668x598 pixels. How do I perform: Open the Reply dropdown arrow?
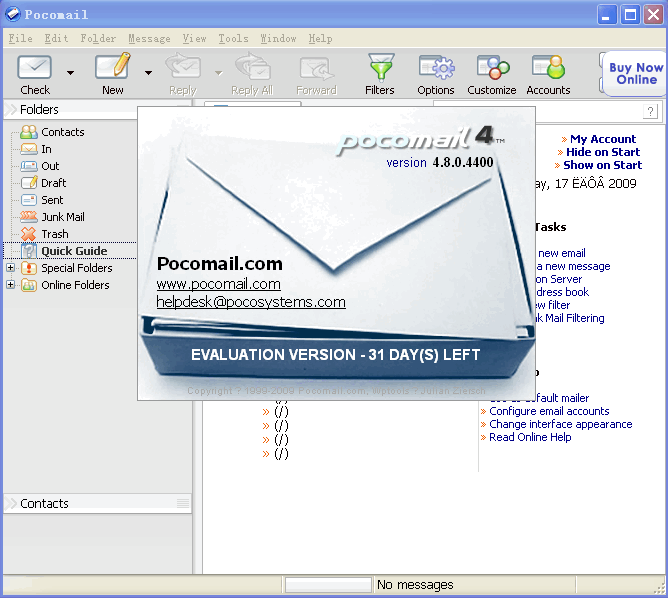coord(219,73)
